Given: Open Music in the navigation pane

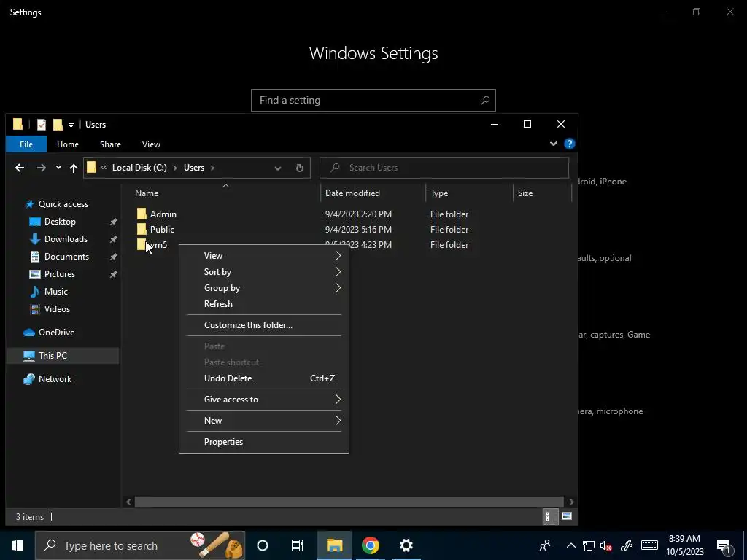Looking at the screenshot, I should (x=55, y=292).
